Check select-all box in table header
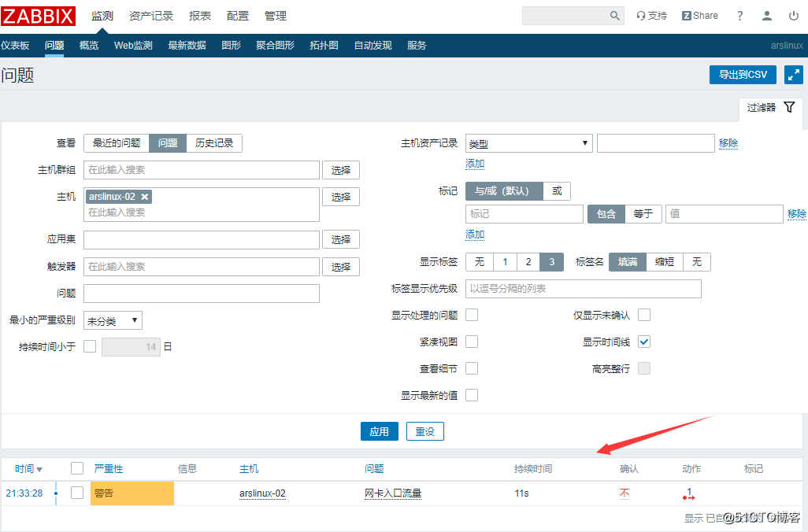This screenshot has width=808, height=532. pos(76,469)
